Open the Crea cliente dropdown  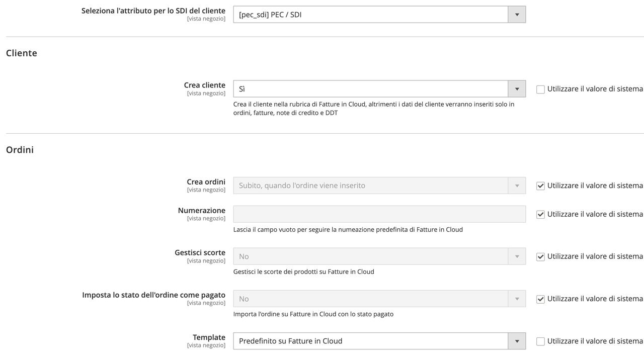click(379, 89)
